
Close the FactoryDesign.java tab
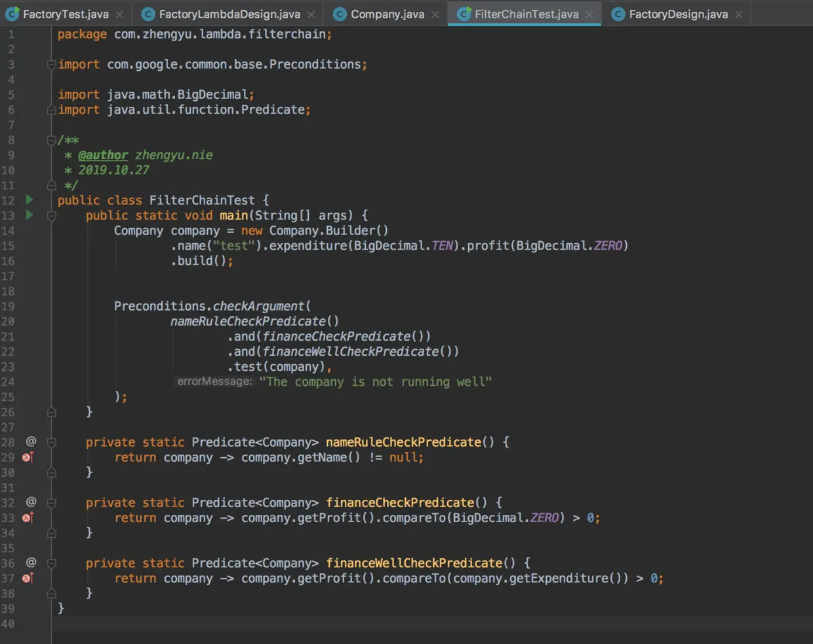pyautogui.click(x=739, y=14)
